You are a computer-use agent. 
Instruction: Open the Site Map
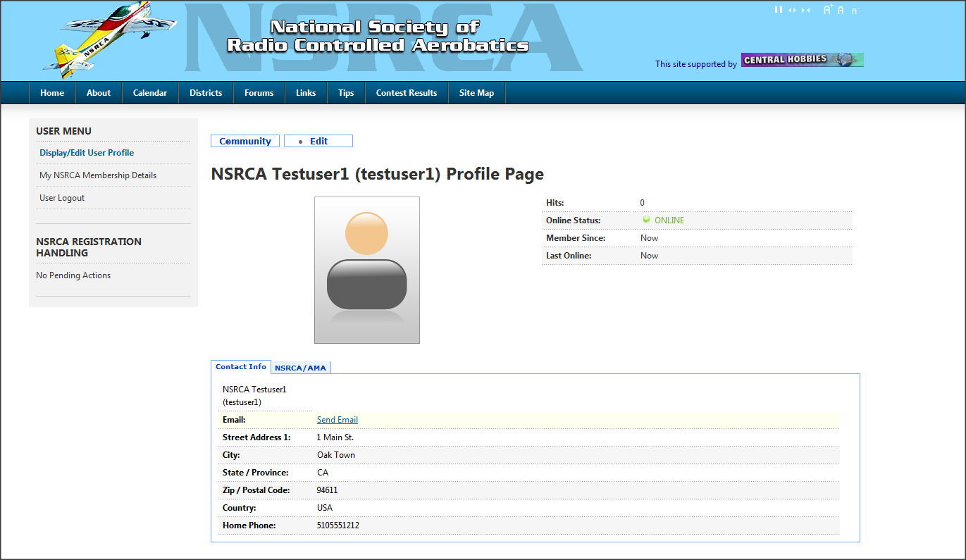477,93
